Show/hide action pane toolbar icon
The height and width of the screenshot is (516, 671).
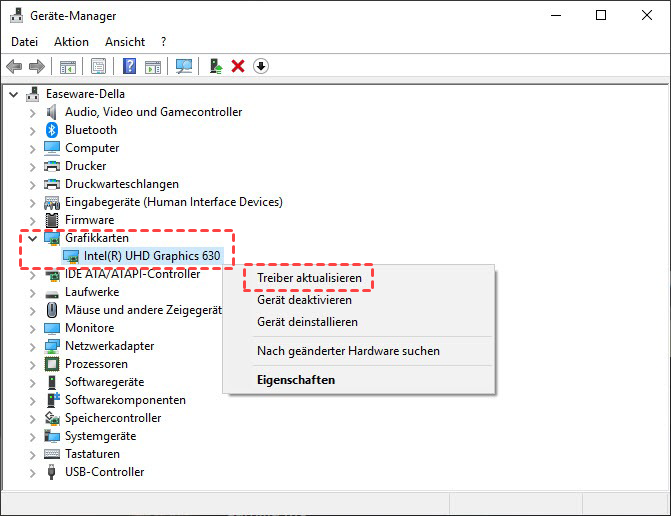153,66
